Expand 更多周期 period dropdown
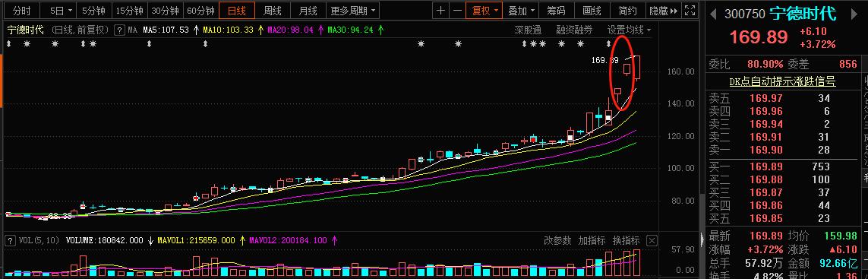The width and height of the screenshot is (868, 279). point(352,10)
